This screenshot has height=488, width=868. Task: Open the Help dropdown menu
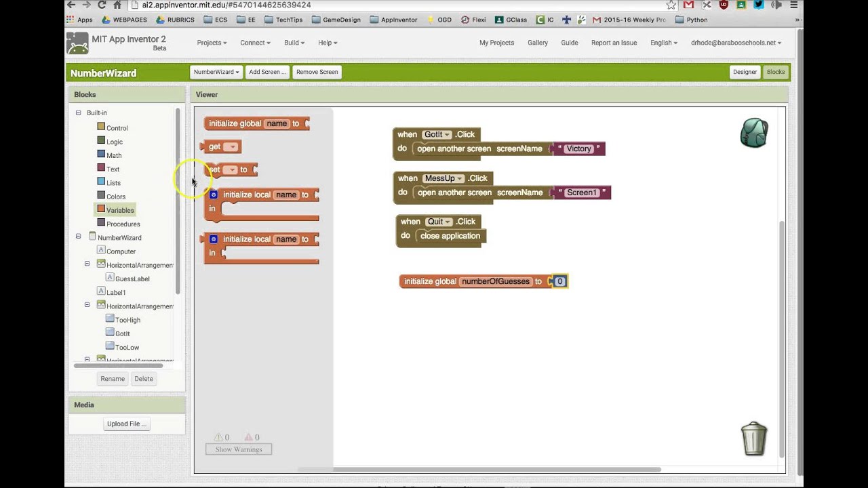[328, 43]
